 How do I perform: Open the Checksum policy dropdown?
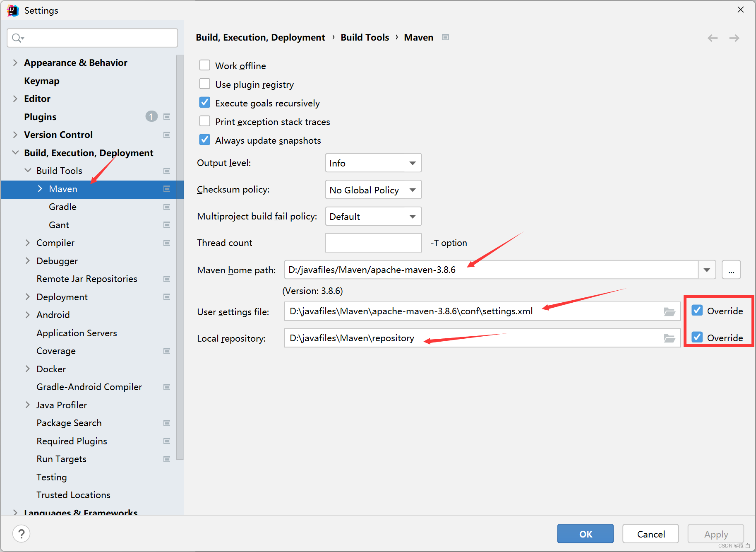[x=373, y=190]
